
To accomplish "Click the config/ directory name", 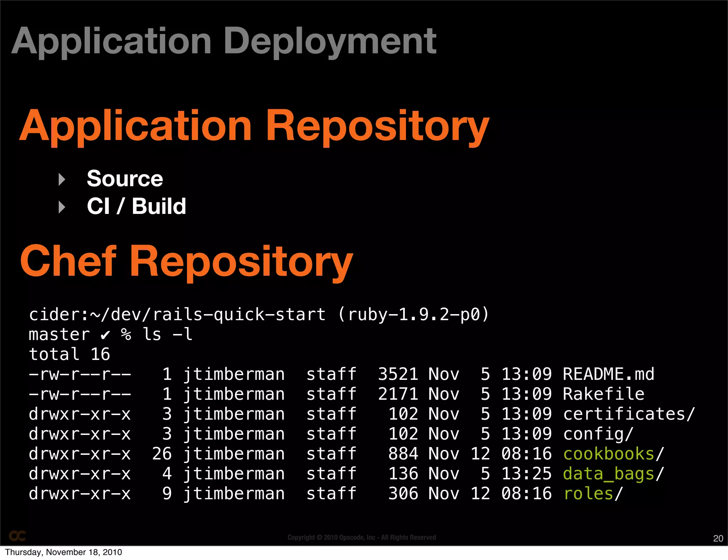I will (x=598, y=434).
